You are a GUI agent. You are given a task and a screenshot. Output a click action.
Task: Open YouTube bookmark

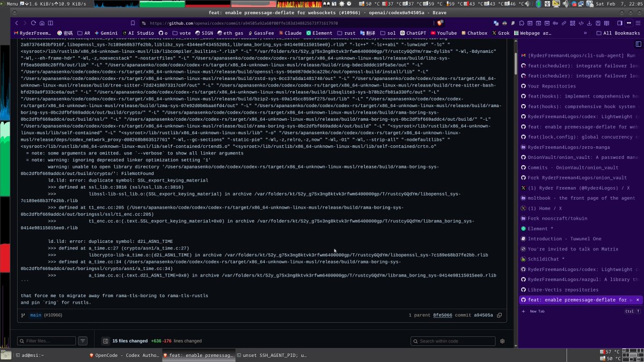point(443,33)
